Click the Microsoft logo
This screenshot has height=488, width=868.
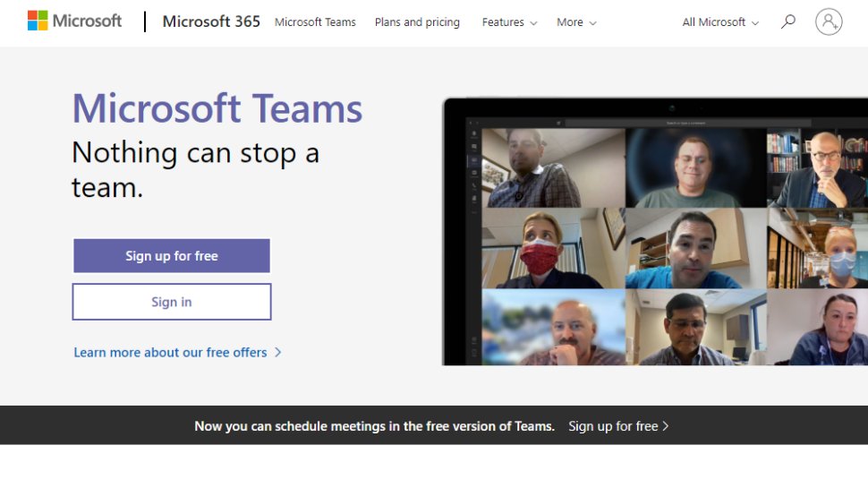(75, 21)
